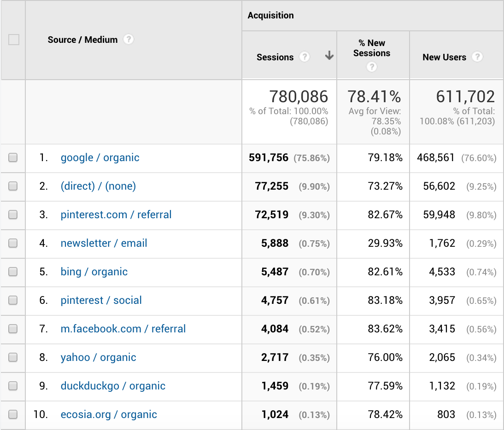
Task: Select sessions value 5,487
Action: click(275, 272)
